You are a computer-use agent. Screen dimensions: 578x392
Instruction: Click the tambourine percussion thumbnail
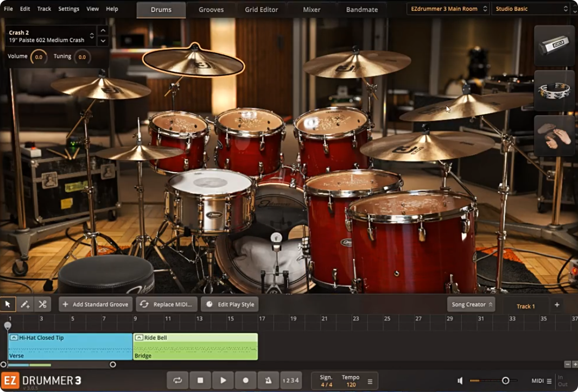click(x=554, y=91)
